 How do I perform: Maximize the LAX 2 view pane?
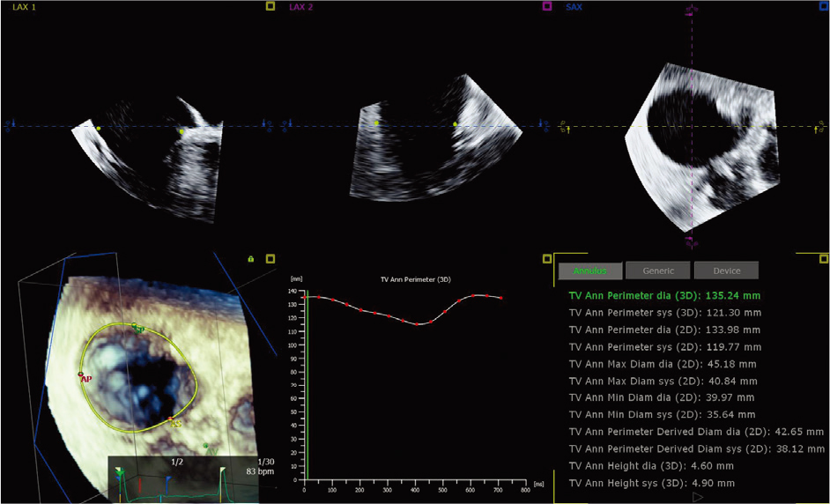546,6
